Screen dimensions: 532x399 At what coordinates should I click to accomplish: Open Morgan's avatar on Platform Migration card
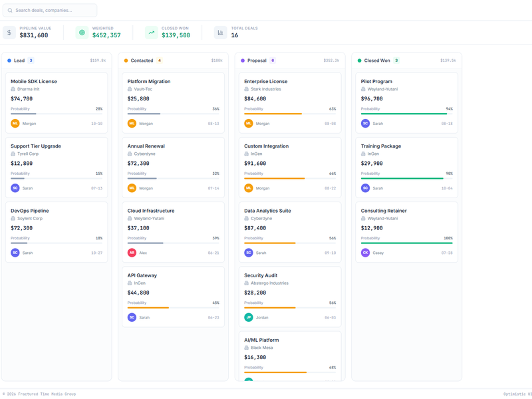point(132,123)
